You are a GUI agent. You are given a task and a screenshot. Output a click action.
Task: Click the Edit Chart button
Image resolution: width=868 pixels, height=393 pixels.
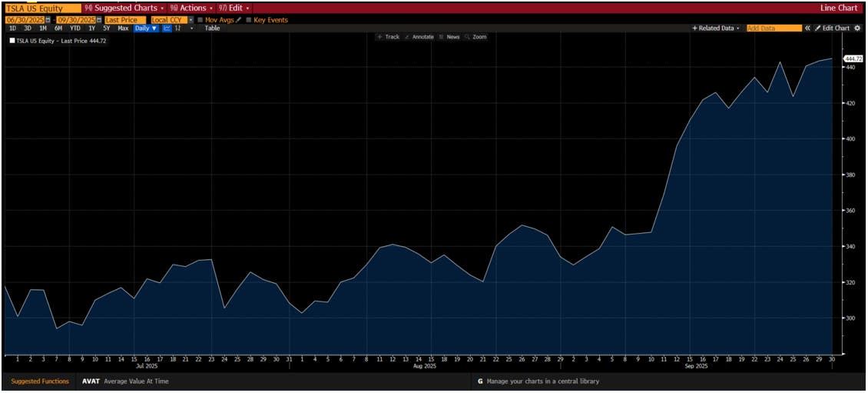[x=832, y=28]
